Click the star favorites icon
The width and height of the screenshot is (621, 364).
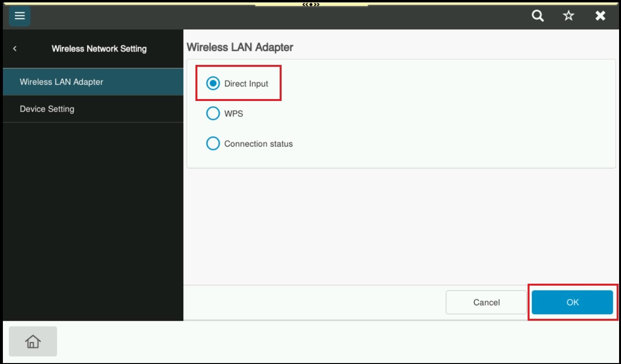point(569,16)
